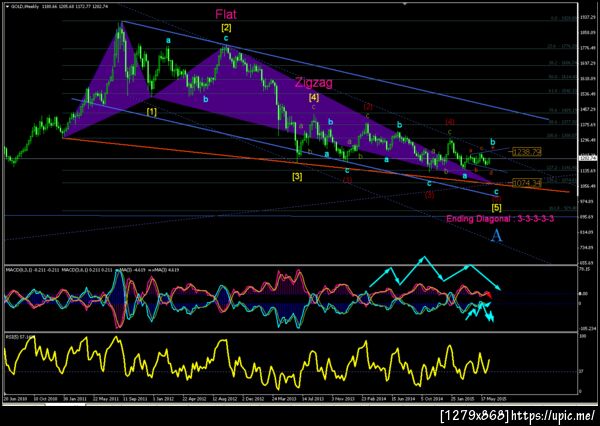Screen dimensions: 600x426
Task: Select the yellow '[1]' wave label
Action: tap(152, 112)
